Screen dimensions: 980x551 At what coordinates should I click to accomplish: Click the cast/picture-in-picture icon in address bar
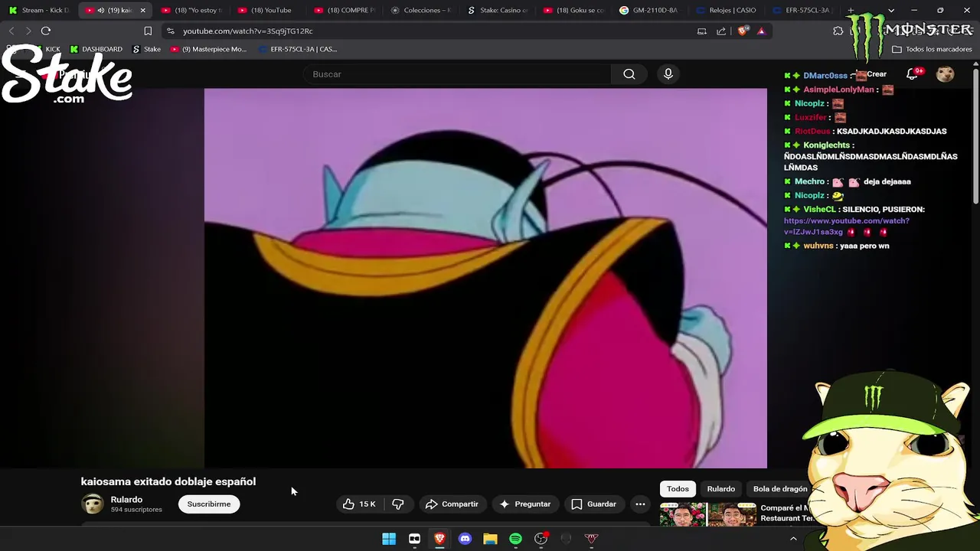702,31
